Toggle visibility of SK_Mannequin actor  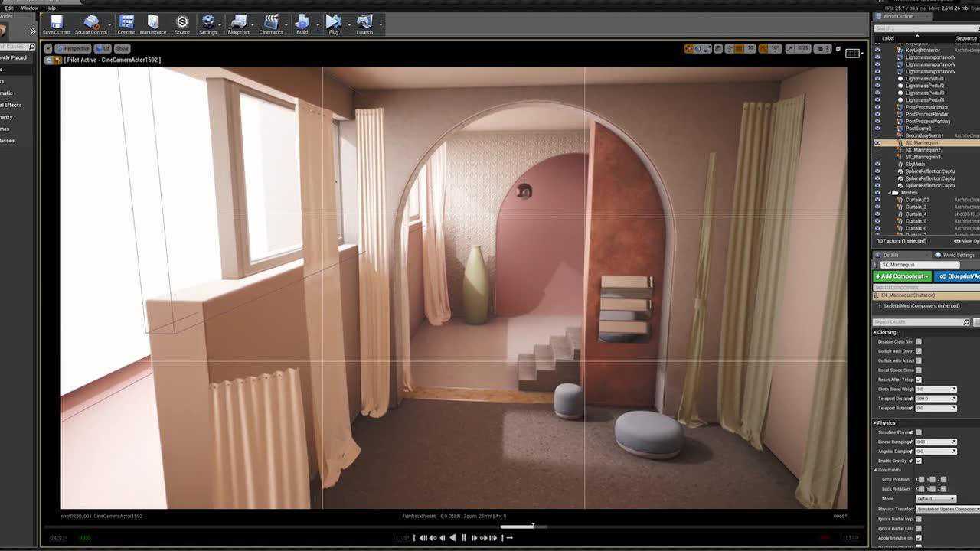877,143
